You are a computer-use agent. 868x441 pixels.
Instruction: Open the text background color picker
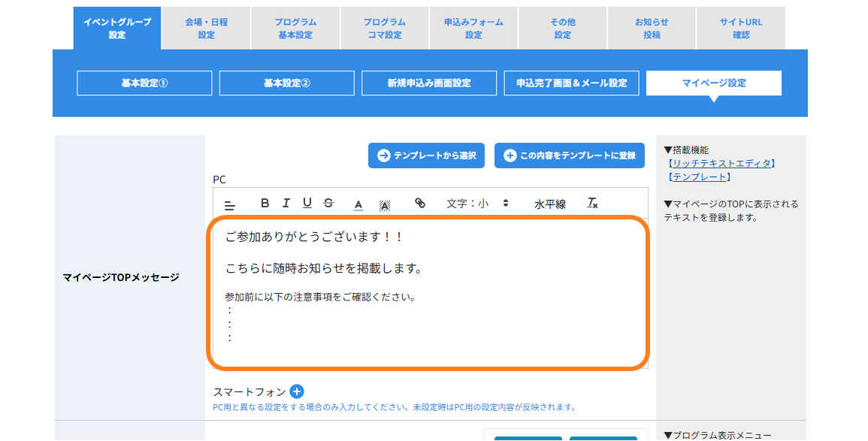point(384,205)
